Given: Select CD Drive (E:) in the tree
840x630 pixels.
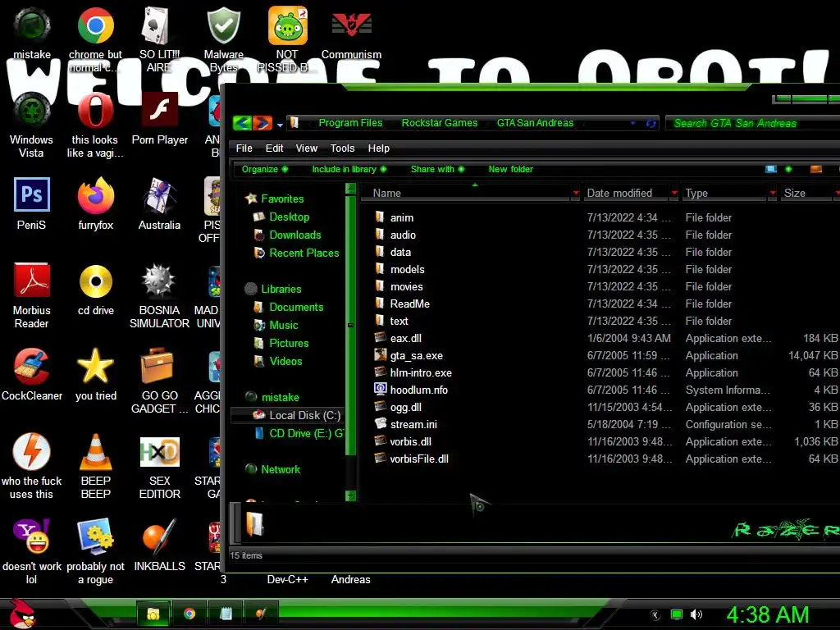Looking at the screenshot, I should [307, 433].
